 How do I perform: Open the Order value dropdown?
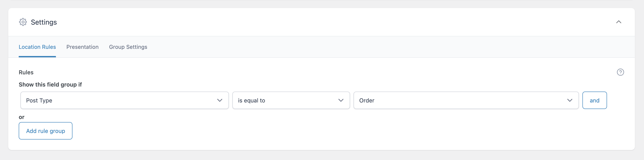(466, 100)
